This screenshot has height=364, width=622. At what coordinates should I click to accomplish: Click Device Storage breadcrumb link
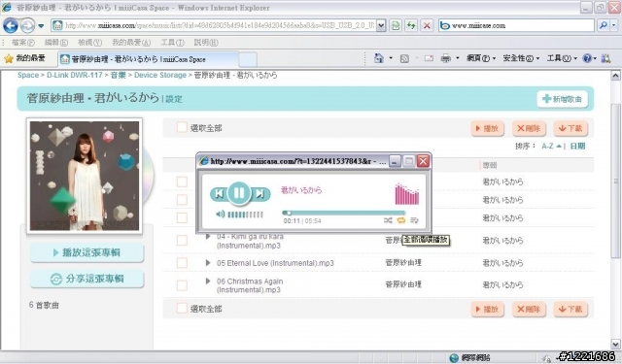(160, 76)
